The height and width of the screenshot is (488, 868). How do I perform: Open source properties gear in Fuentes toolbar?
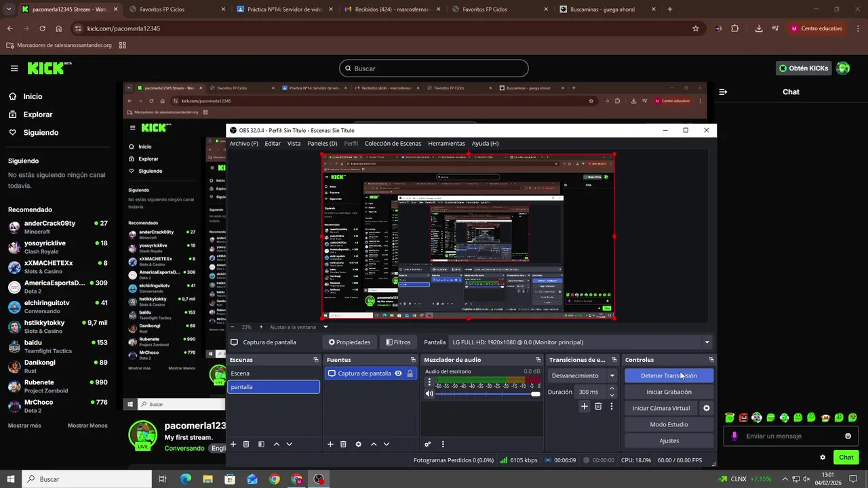tap(358, 444)
